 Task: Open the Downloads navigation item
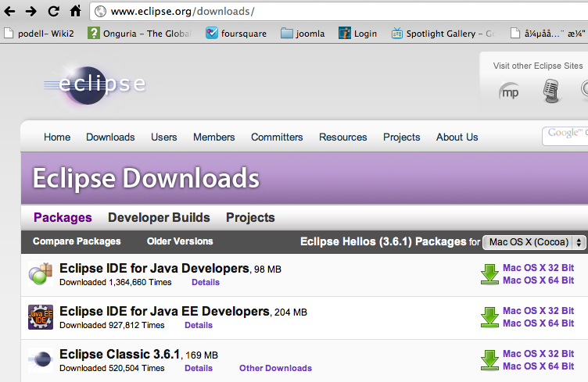pyautogui.click(x=110, y=137)
